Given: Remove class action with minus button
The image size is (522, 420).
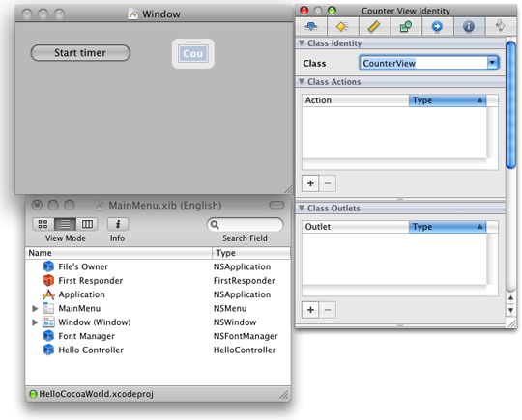Looking at the screenshot, I should [328, 183].
